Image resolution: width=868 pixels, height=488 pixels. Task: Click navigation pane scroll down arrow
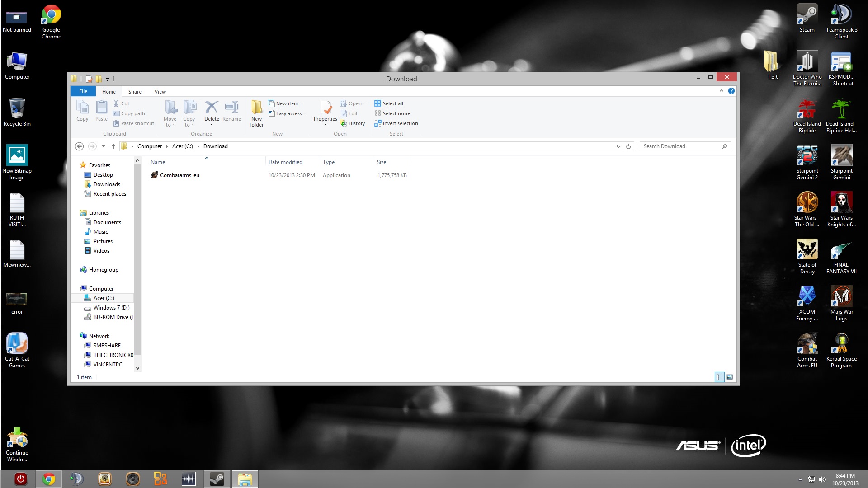pos(137,368)
